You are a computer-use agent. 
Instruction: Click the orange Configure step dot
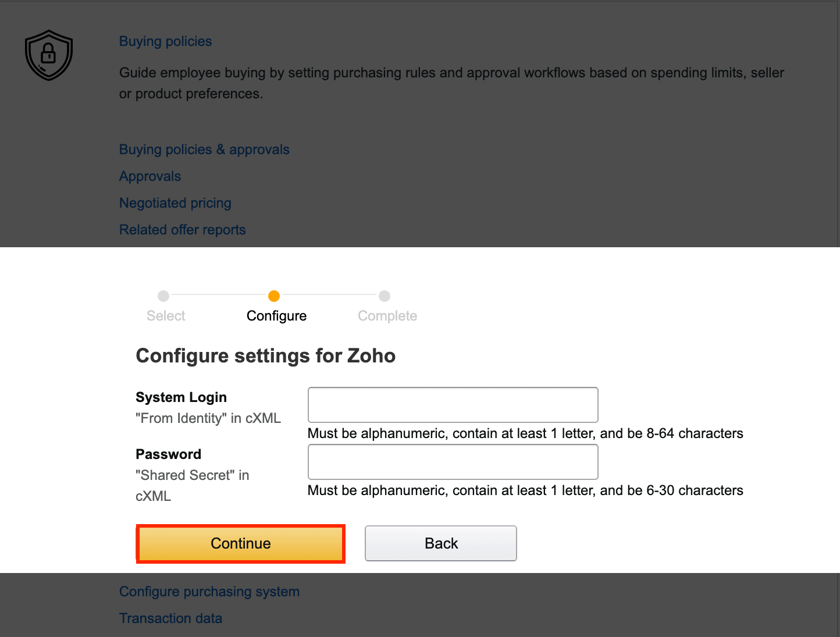point(274,296)
